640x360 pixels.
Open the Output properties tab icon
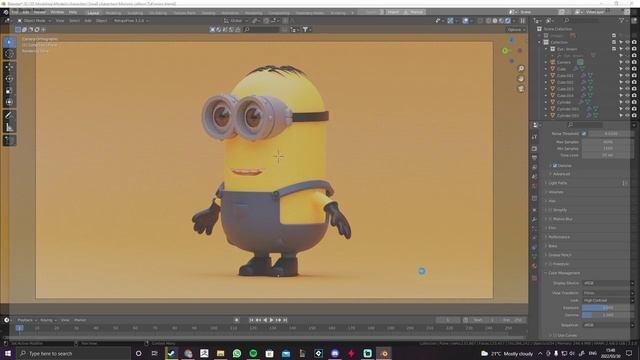point(534,158)
